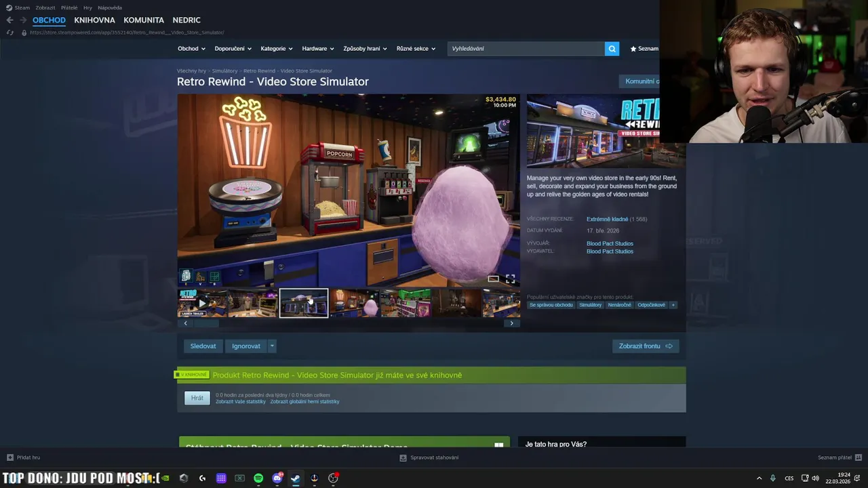Open the volume tray icon
The image size is (868, 488).
tap(815, 478)
